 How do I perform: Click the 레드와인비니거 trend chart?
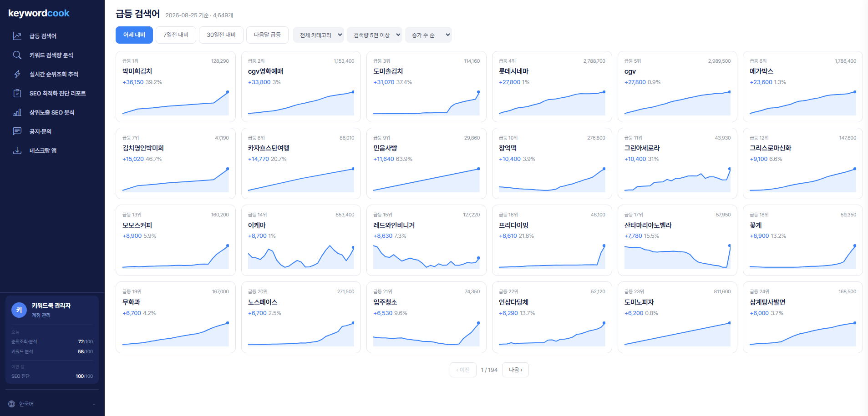click(x=426, y=256)
